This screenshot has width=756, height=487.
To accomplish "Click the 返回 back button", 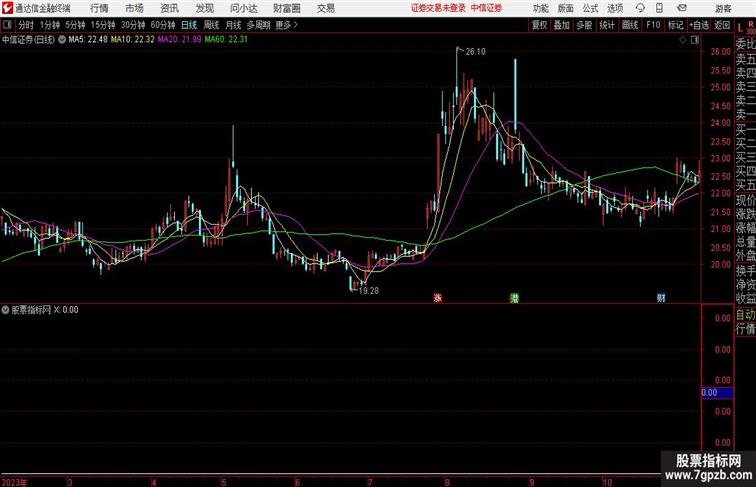I will (x=722, y=25).
